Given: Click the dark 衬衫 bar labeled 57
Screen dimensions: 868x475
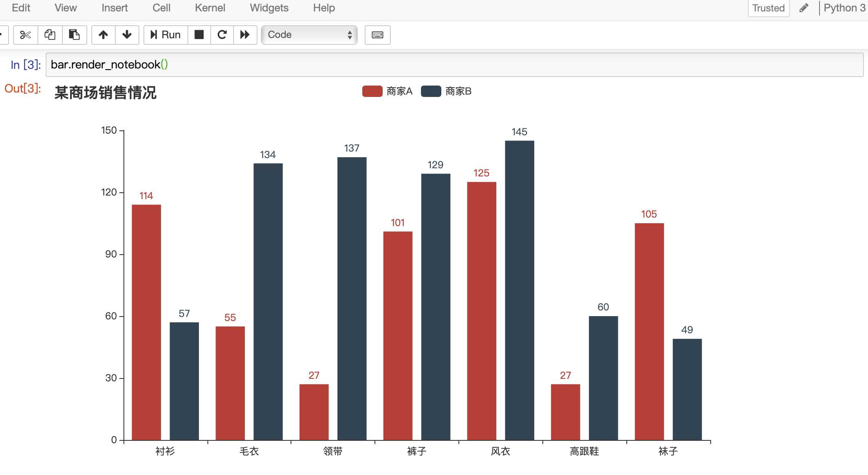Looking at the screenshot, I should (x=184, y=381).
